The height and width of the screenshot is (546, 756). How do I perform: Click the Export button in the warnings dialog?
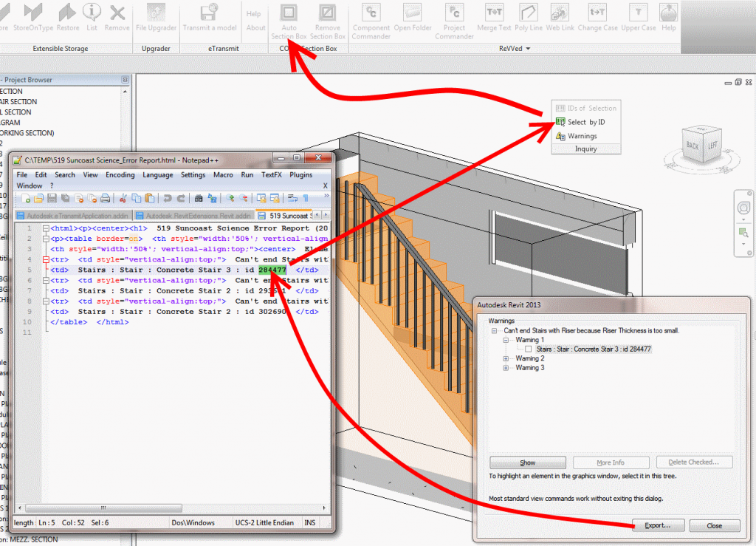[658, 525]
